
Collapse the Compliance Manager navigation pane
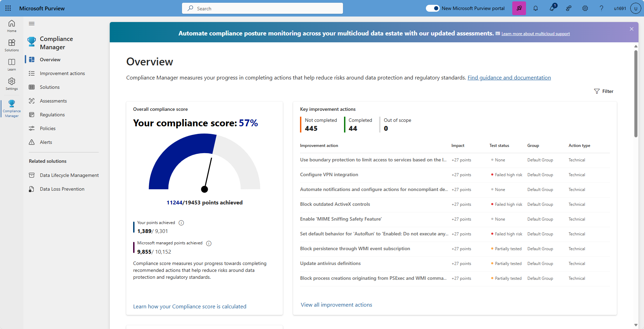click(x=31, y=23)
